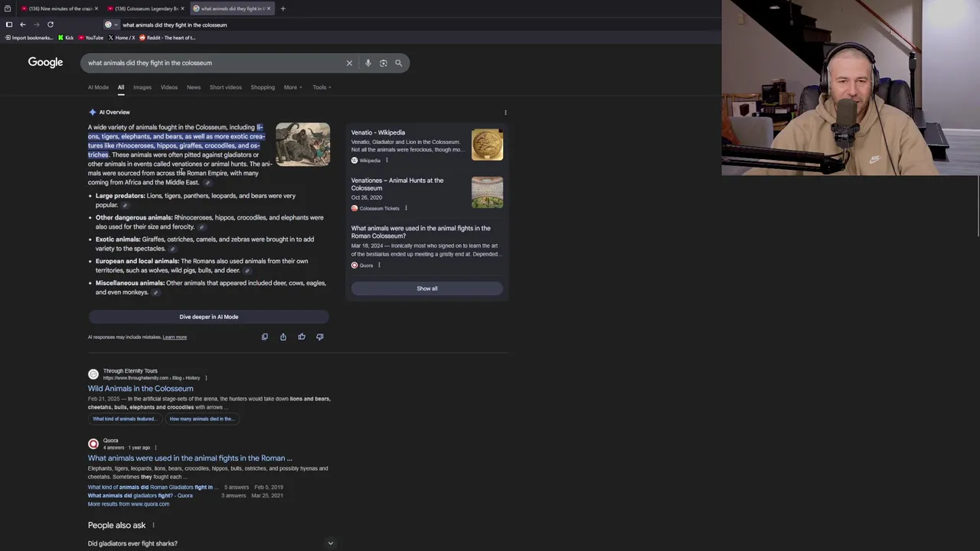
Task: Click 'More results from www.quora.com'
Action: (x=129, y=504)
